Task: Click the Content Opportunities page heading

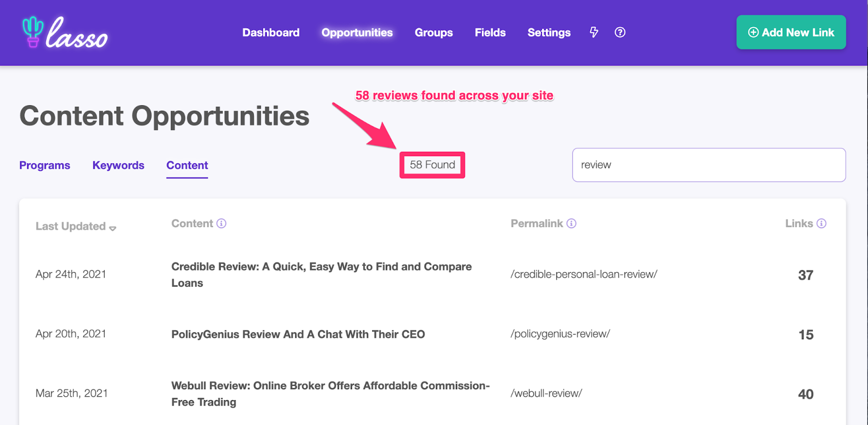Action: tap(164, 116)
